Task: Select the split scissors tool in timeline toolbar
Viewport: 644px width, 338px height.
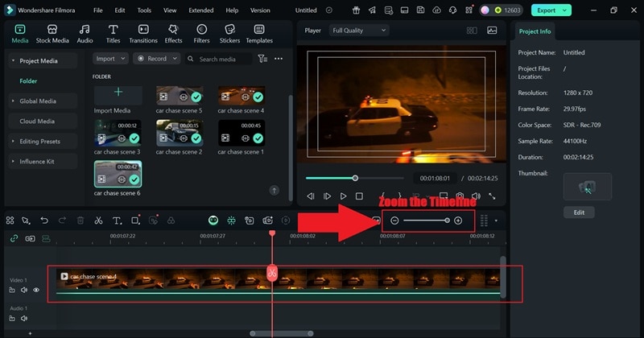Action: [98, 221]
